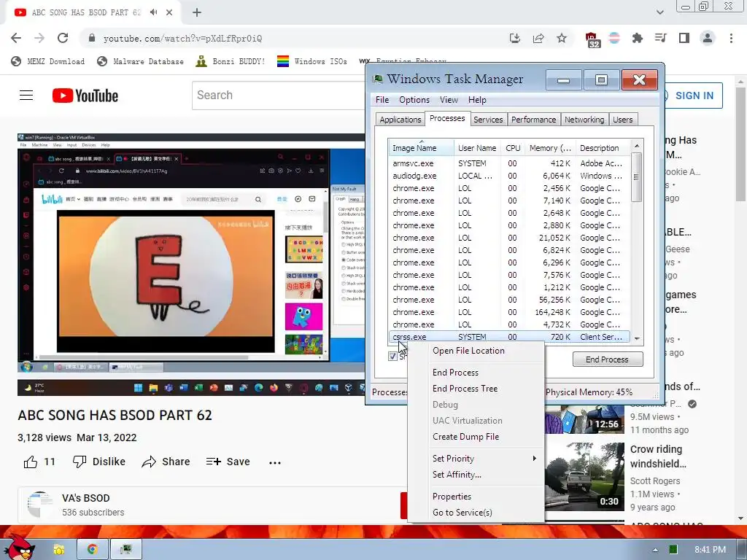Save the video to a playlist
This screenshot has width=747, height=560.
tap(228, 462)
